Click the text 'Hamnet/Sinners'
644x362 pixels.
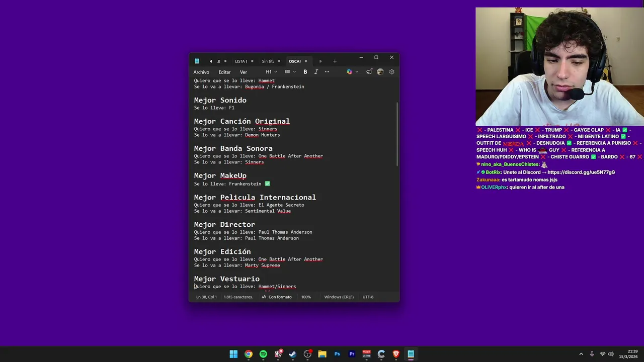(277, 286)
